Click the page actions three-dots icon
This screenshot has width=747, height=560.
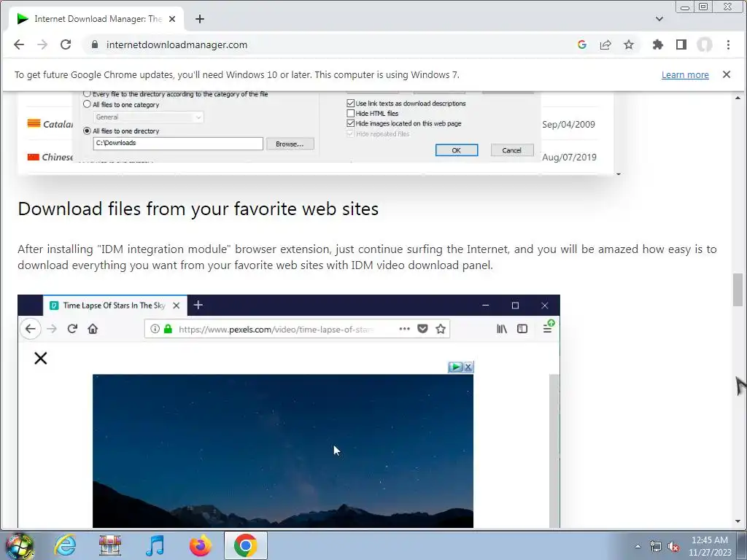[x=404, y=329]
